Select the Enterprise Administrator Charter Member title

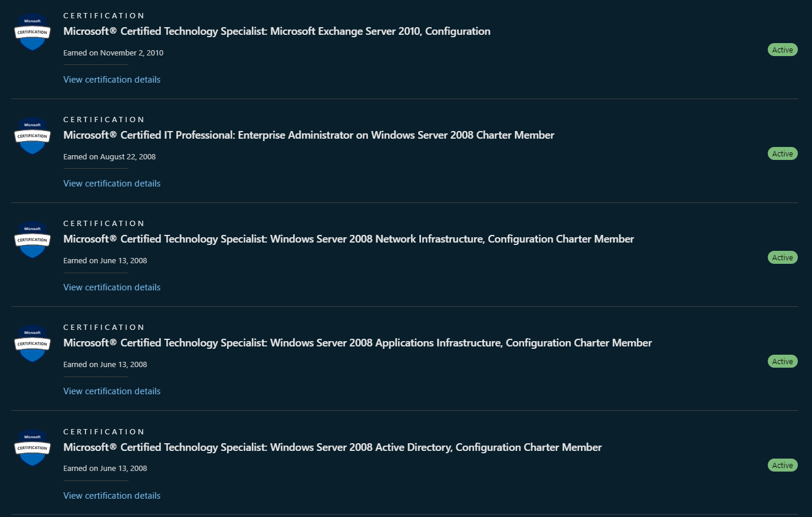tap(308, 135)
